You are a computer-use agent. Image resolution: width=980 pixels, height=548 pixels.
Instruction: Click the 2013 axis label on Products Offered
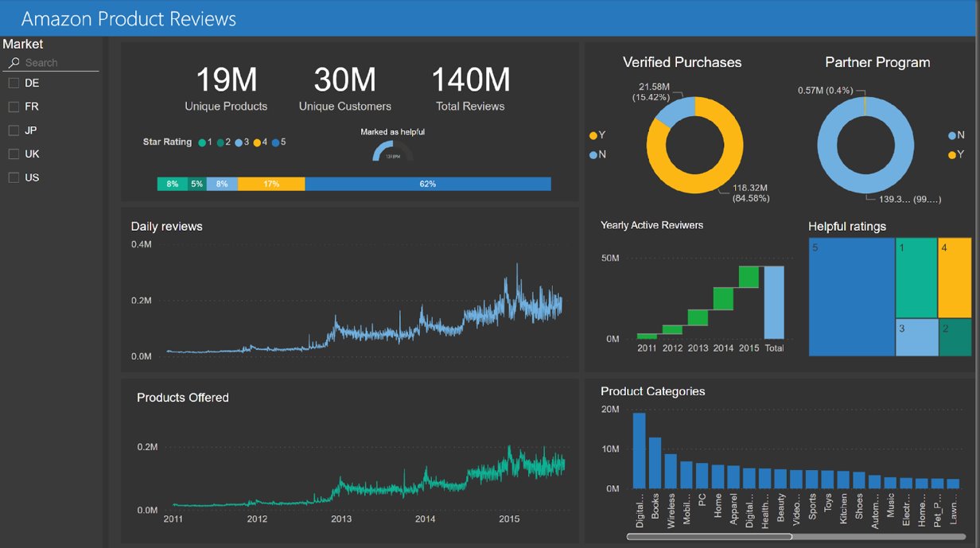pyautogui.click(x=341, y=519)
